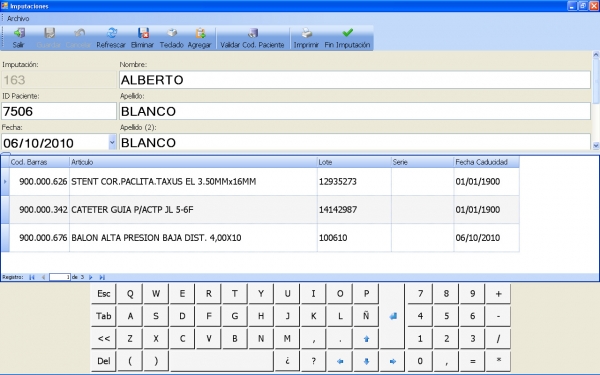Tap the space bar on the on-screen keyboard
The height and width of the screenshot is (375, 600).
(222, 361)
